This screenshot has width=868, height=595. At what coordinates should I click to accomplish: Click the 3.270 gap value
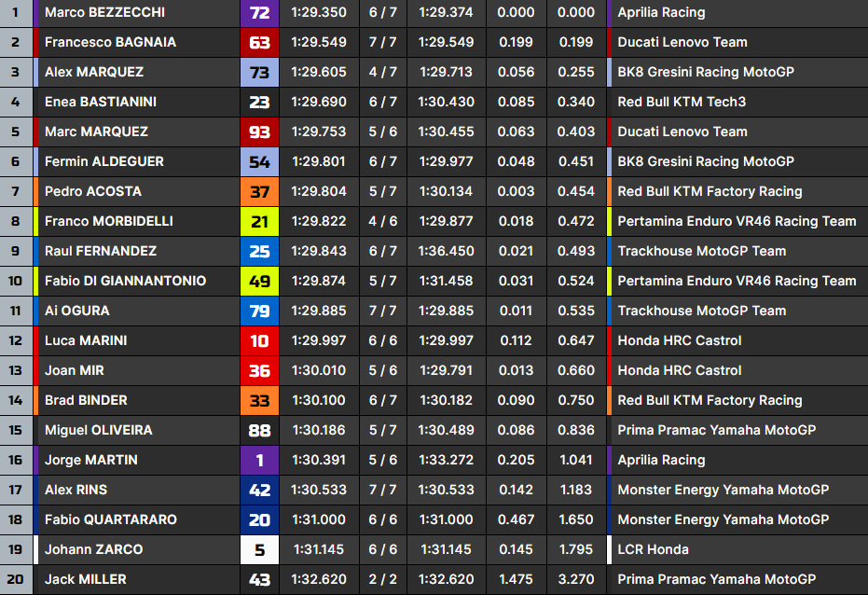pos(575,580)
